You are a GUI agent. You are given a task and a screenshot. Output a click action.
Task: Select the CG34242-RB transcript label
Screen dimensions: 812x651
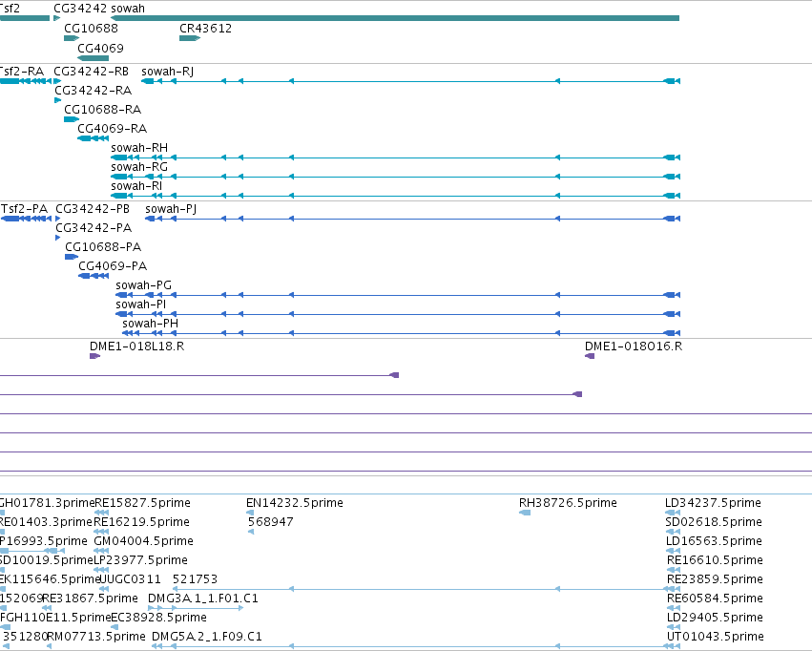click(92, 71)
